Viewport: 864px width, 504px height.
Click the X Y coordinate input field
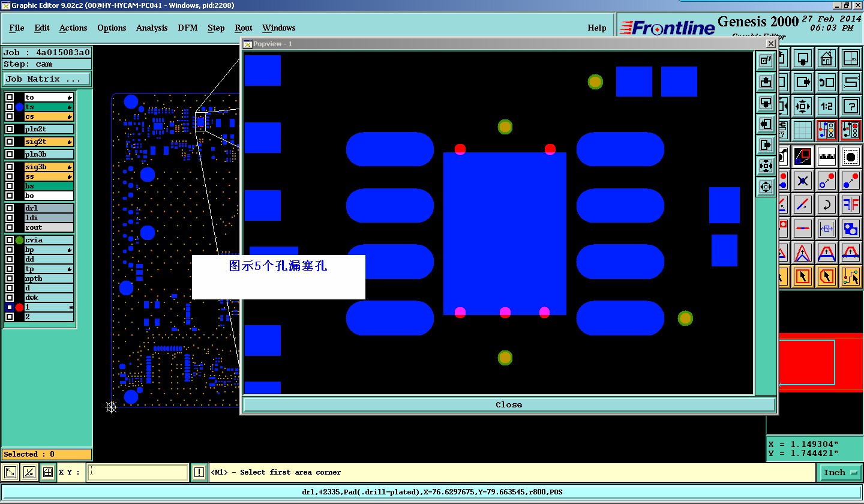[x=137, y=472]
